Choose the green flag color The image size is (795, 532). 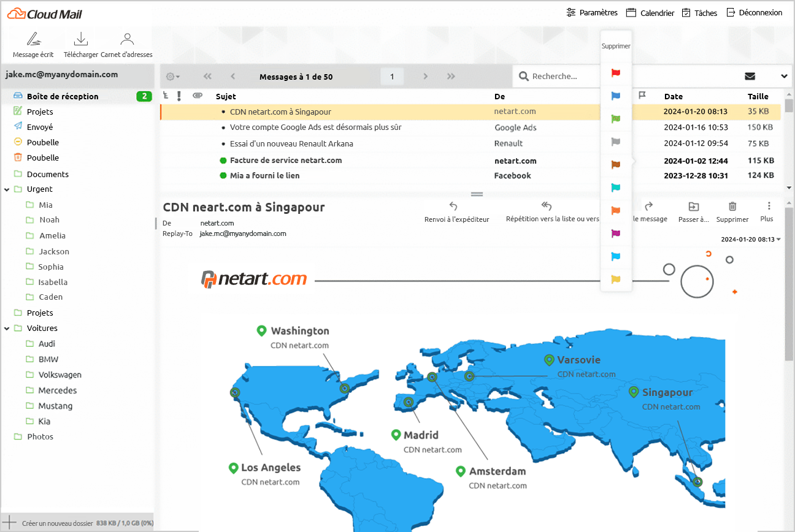(x=616, y=119)
